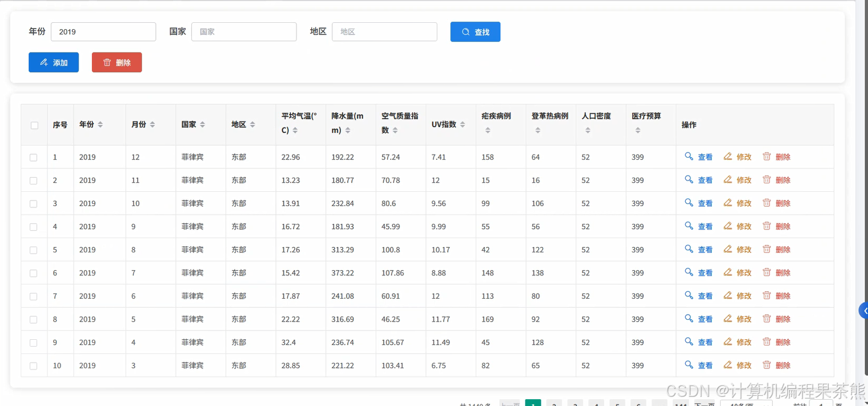Sort by 疟疾病例 column caret

click(x=488, y=130)
